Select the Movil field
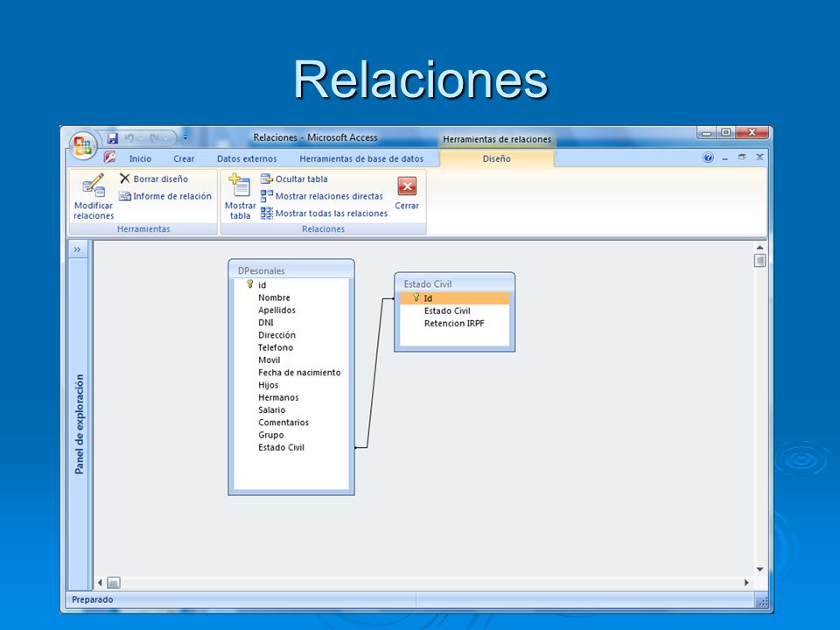 pos(292,360)
